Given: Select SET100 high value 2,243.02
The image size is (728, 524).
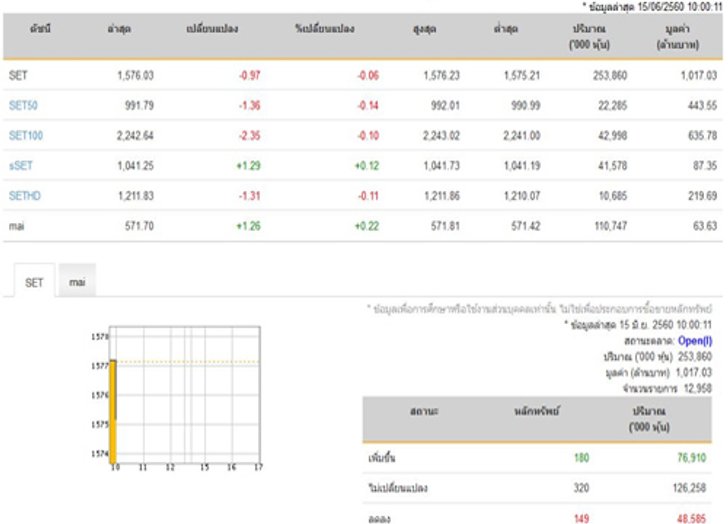Looking at the screenshot, I should tap(441, 136).
